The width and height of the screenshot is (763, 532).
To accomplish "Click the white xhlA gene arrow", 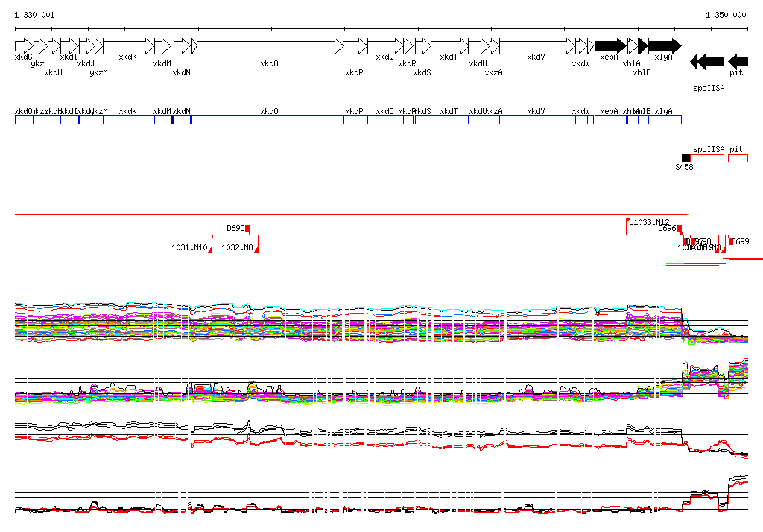I will [633, 46].
